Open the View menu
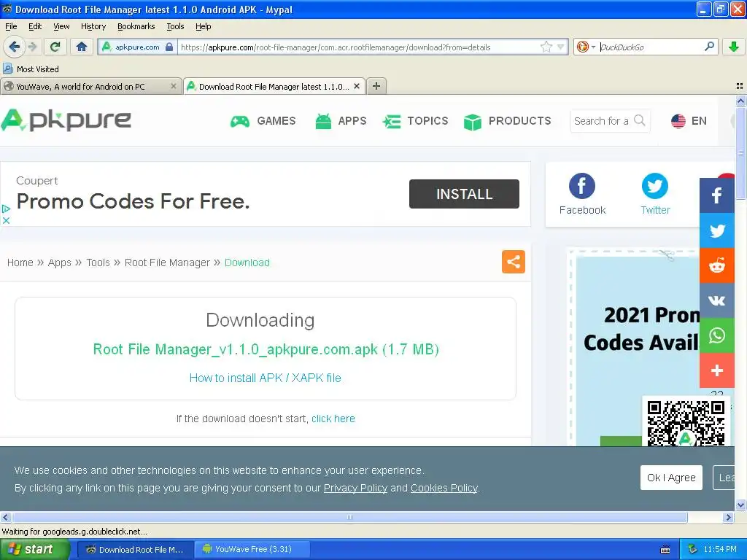 click(61, 27)
